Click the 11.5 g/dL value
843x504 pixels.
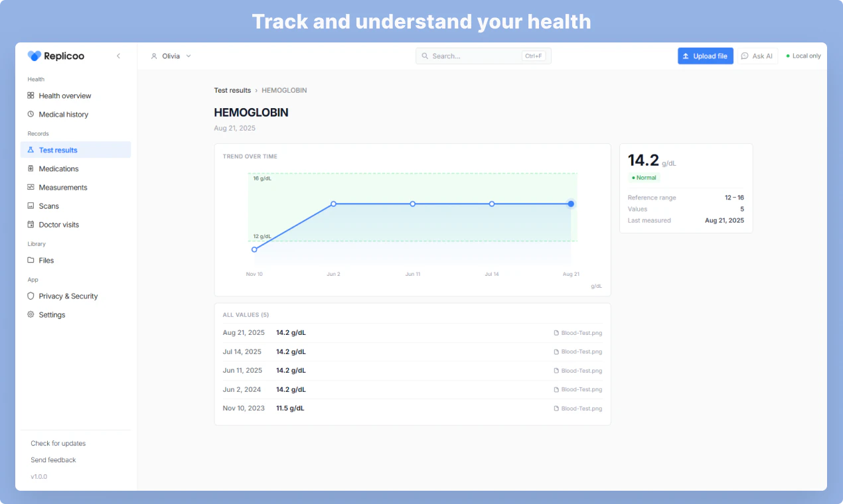coord(290,409)
